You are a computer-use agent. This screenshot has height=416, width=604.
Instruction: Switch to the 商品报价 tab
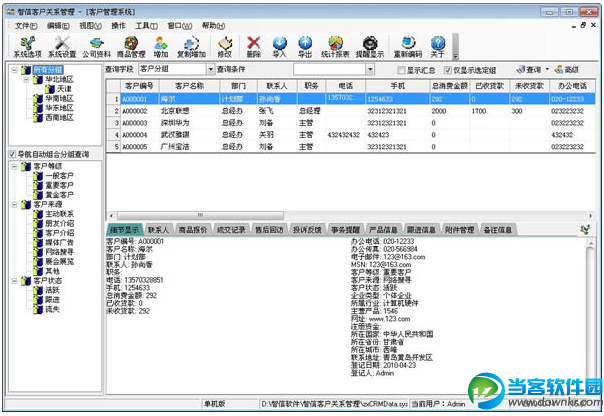(x=193, y=230)
